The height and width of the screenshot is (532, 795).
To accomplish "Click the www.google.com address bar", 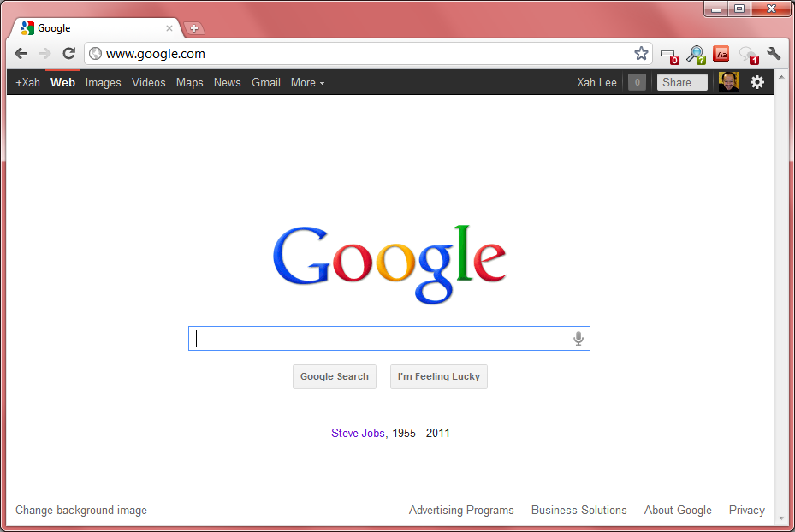I will pyautogui.click(x=368, y=54).
